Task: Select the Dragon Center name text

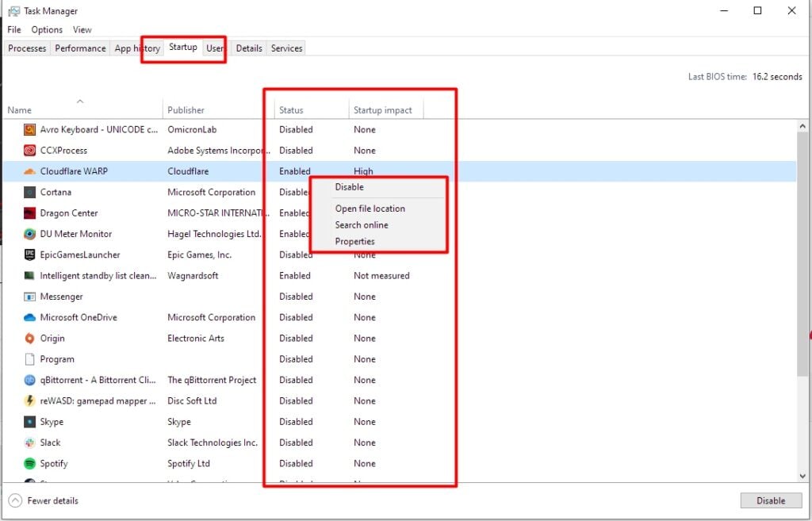Action: pyautogui.click(x=69, y=213)
